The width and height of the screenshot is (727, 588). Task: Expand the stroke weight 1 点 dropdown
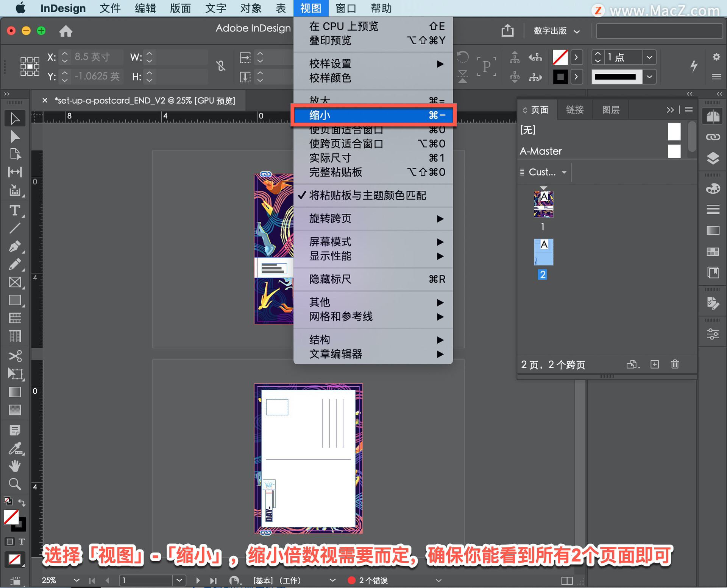pyautogui.click(x=649, y=57)
